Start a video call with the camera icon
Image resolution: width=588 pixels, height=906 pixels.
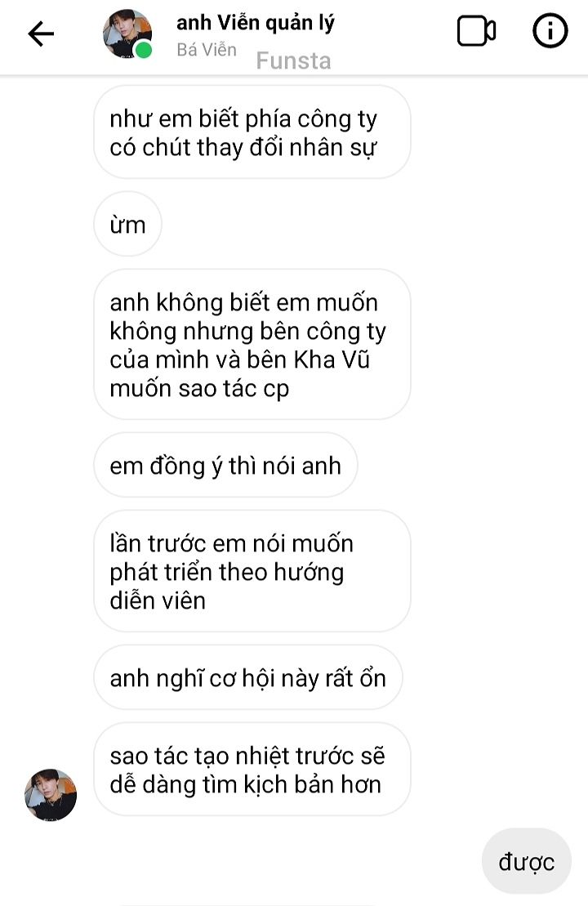476,30
